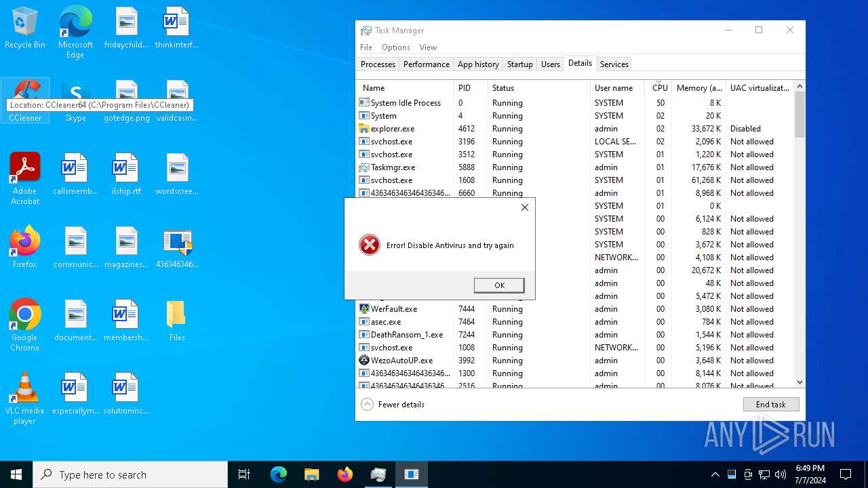This screenshot has height=488, width=868.
Task: Click OK in the antivirus error dialog
Action: [x=499, y=285]
